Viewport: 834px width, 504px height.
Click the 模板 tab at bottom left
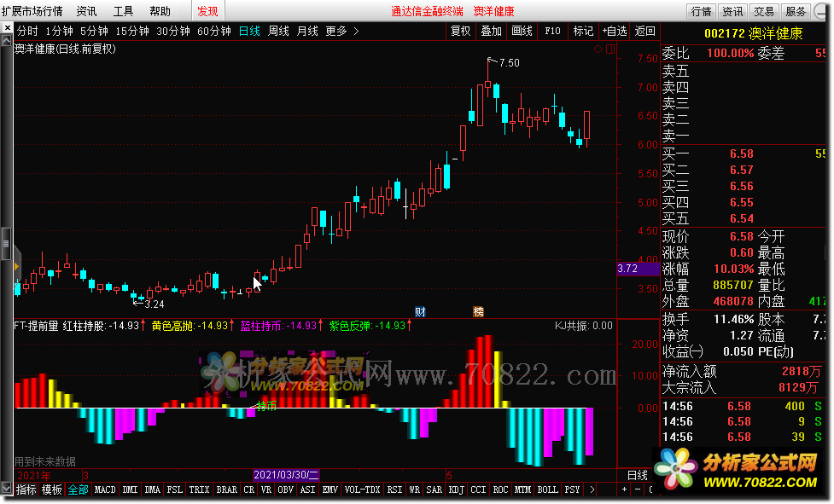[51, 490]
